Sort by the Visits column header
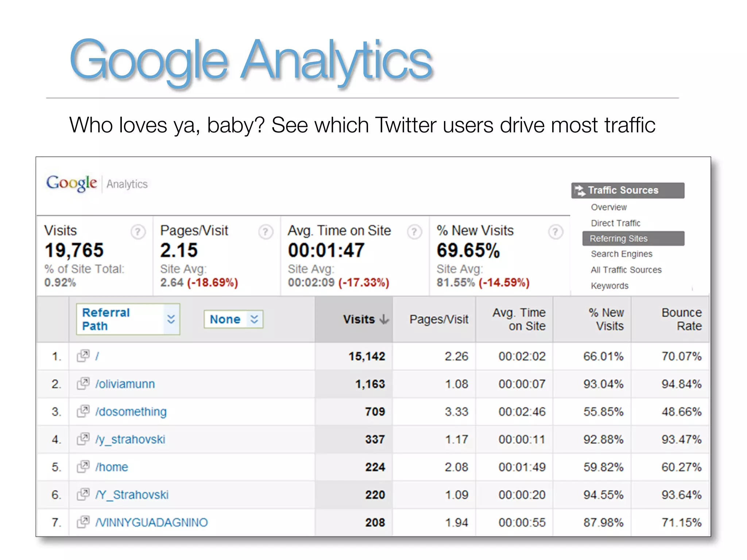This screenshot has width=747, height=560. pos(354,319)
